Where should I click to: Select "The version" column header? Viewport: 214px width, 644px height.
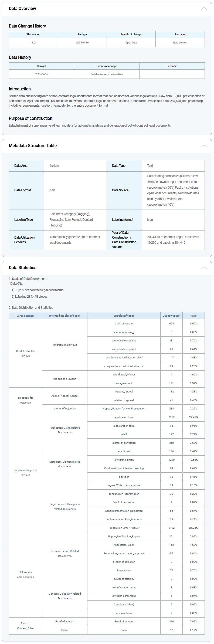tap(33, 35)
